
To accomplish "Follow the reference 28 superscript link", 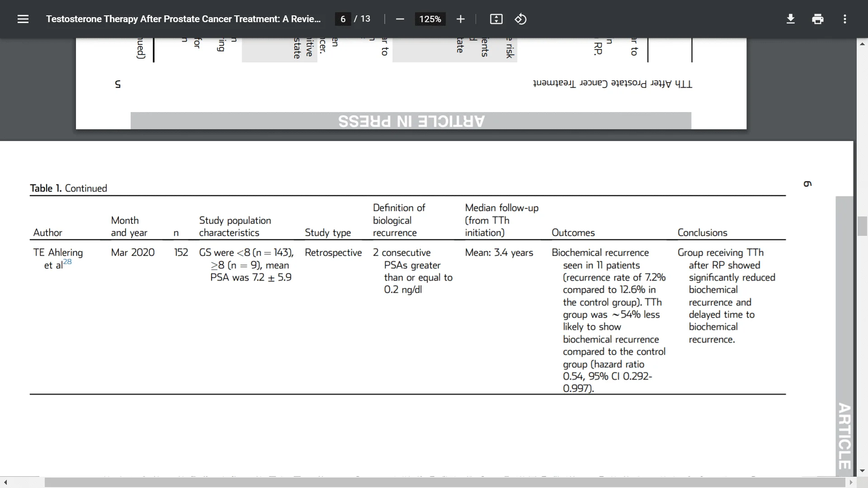I will point(67,262).
